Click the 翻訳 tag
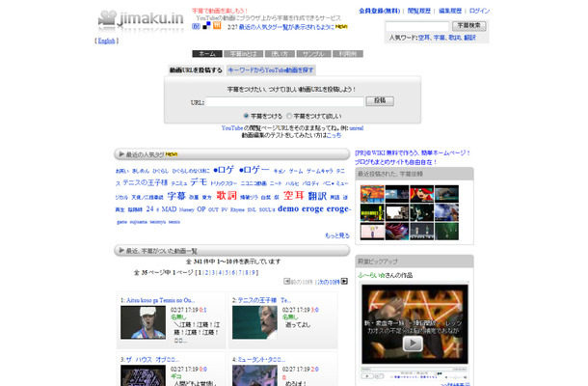 point(317,196)
